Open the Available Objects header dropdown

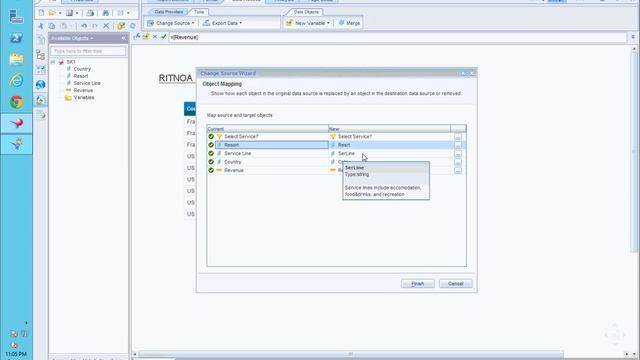pyautogui.click(x=92, y=38)
